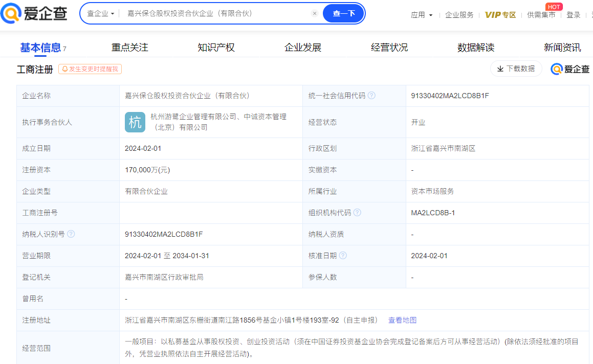
Task: Click credit code 91330402MA2LCD8B1F in the 统一社会信用代码 row
Action: pyautogui.click(x=450, y=96)
